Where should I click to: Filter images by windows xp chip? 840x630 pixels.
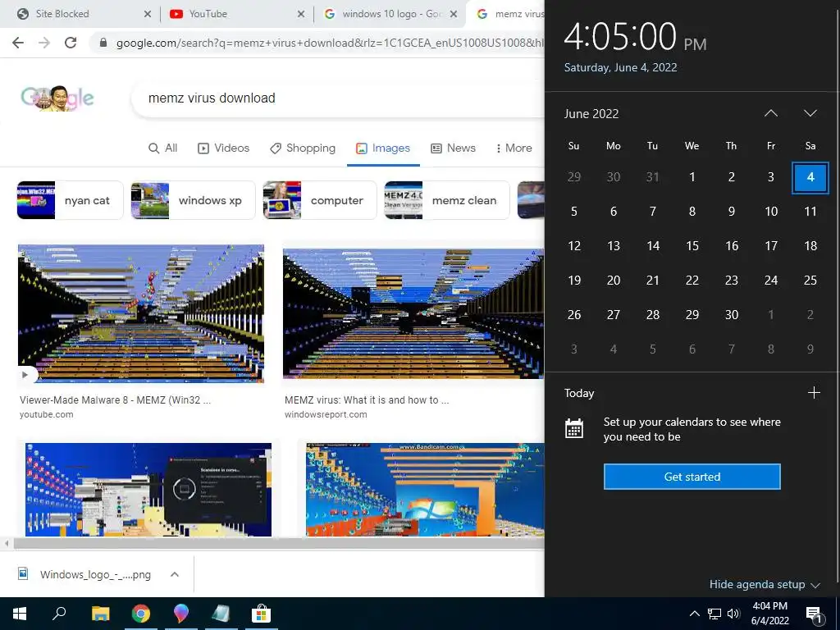(x=194, y=200)
